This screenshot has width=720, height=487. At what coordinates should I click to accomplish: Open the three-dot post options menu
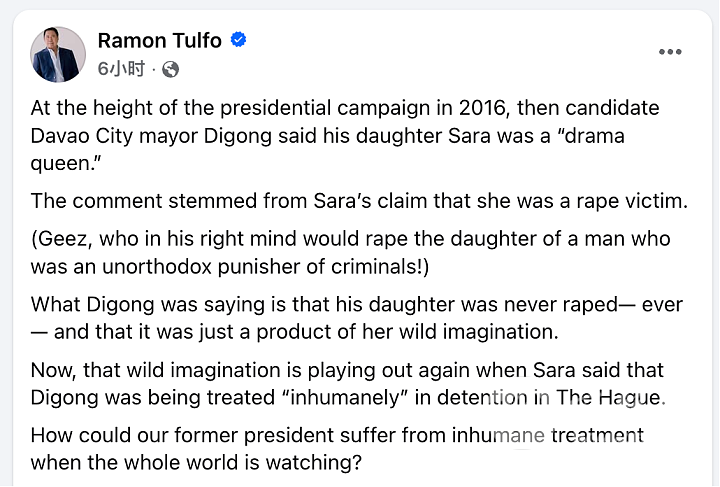(670, 52)
